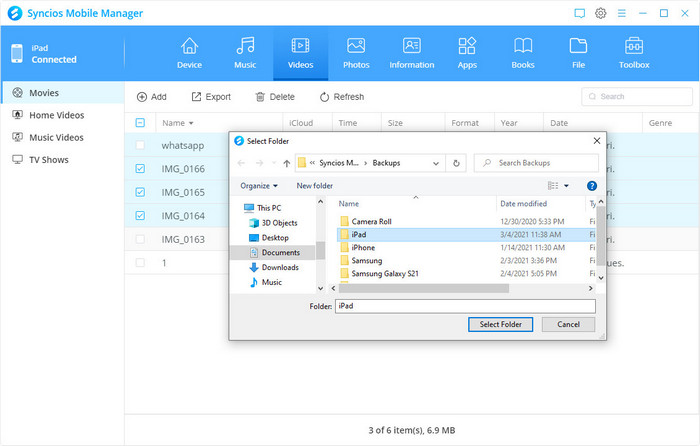Screen dimensions: 700x446
Task: Click the main Search field
Action: [637, 96]
